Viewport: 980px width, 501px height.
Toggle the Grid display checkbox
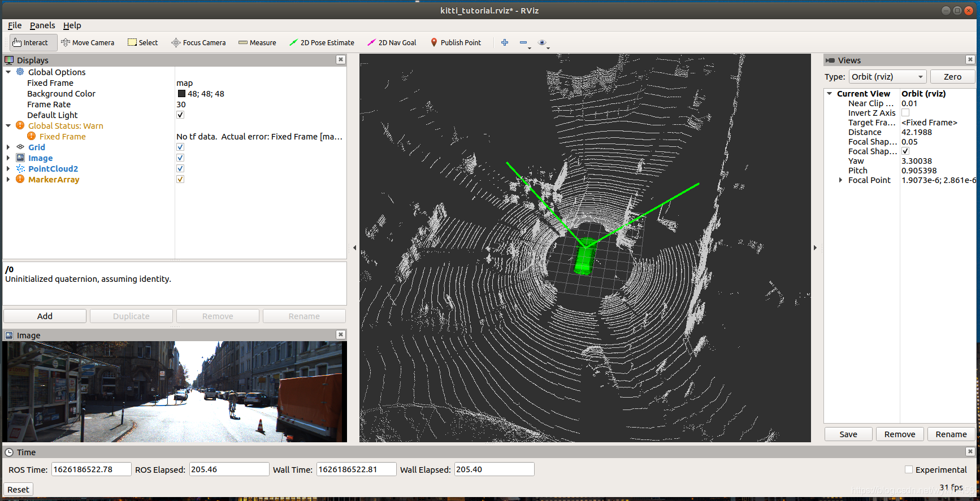[x=180, y=147]
